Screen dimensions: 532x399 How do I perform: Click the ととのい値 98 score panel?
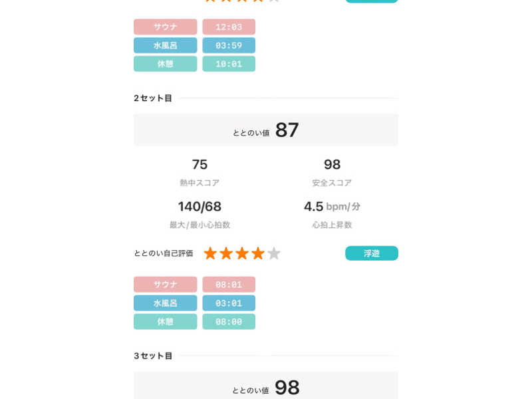[265, 386]
